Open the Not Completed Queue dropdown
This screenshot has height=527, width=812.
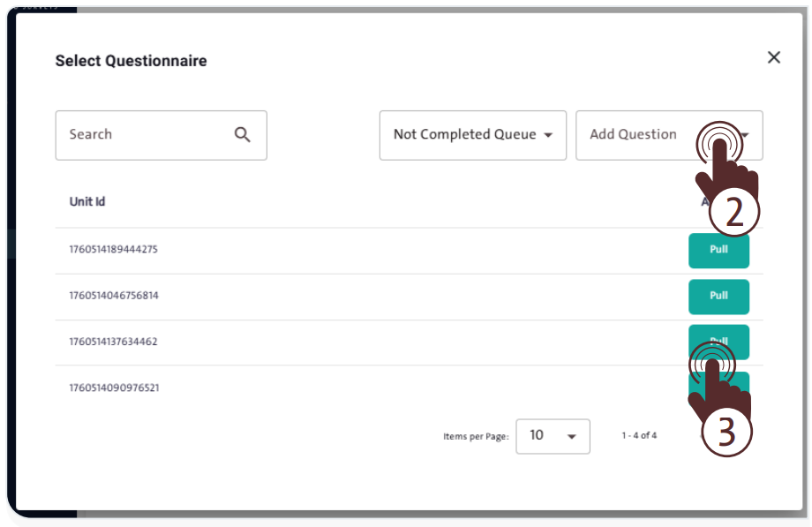click(x=472, y=135)
